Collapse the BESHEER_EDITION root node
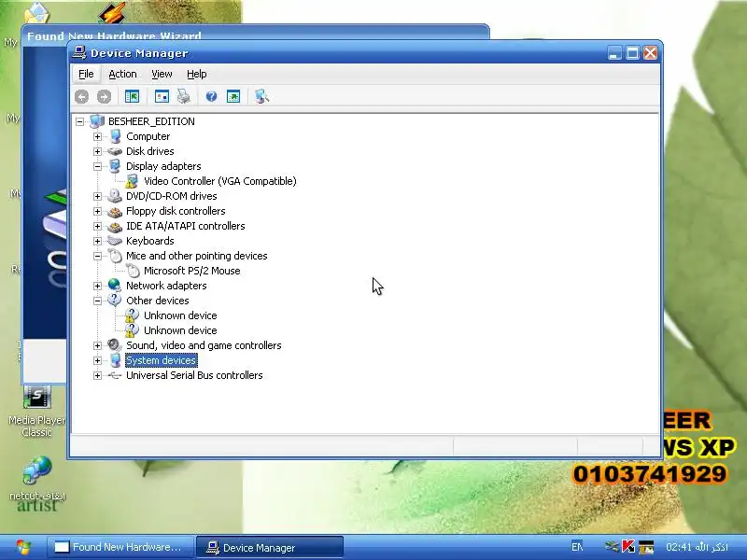The width and height of the screenshot is (747, 560). pyautogui.click(x=79, y=122)
